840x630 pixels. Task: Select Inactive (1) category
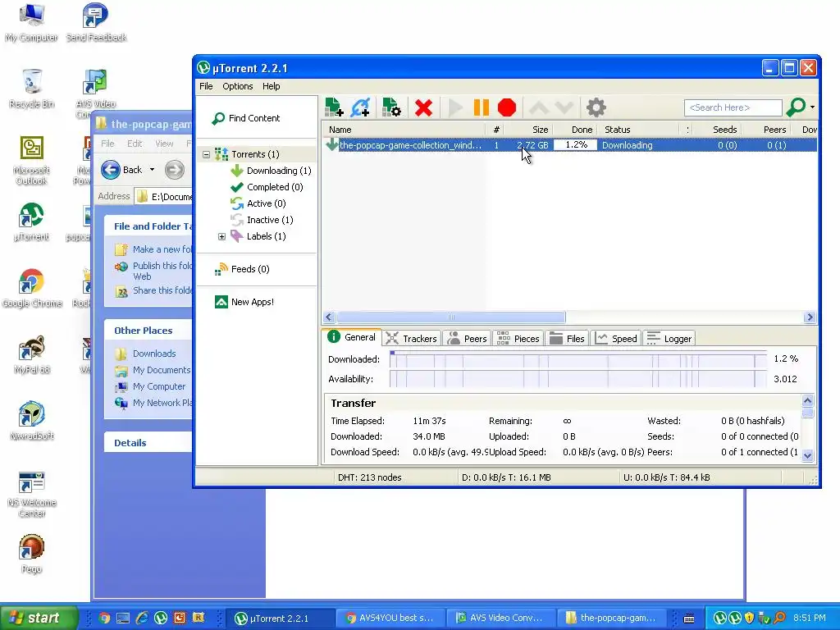tap(262, 220)
